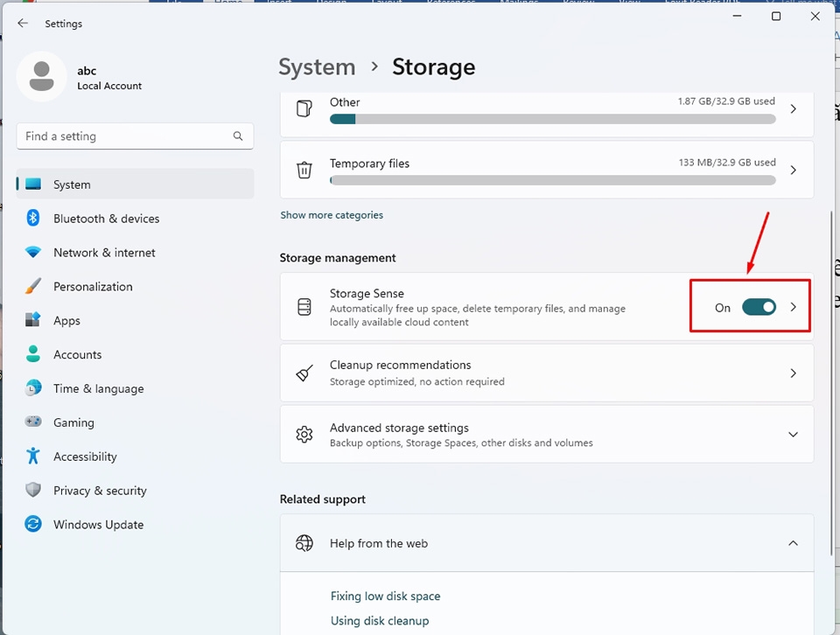Screen dimensions: 840x635
Task: Select Gaming in the sidebar
Action: pos(135,422)
